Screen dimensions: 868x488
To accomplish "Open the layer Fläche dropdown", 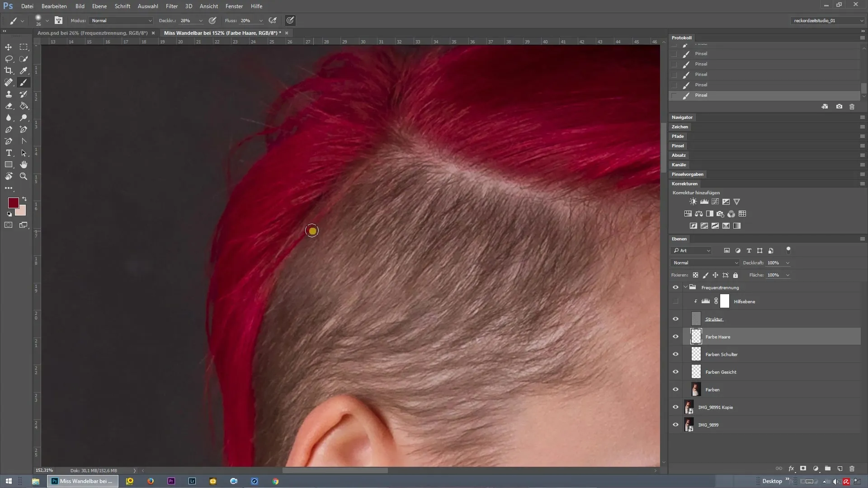I will click(x=788, y=275).
